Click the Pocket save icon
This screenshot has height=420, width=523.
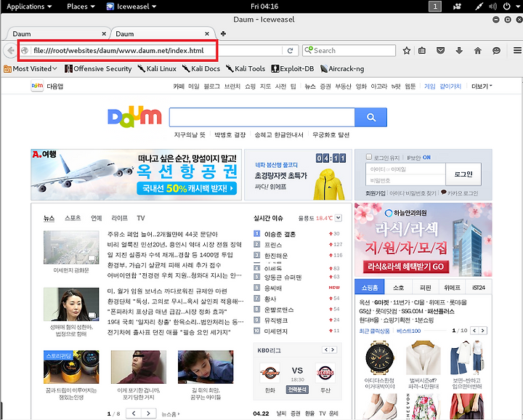(x=440, y=50)
